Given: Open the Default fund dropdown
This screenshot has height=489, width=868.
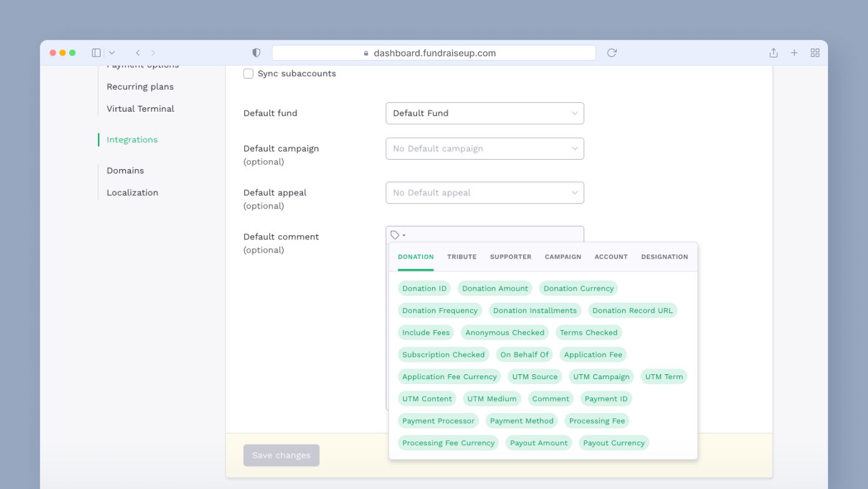Looking at the screenshot, I should 485,114.
